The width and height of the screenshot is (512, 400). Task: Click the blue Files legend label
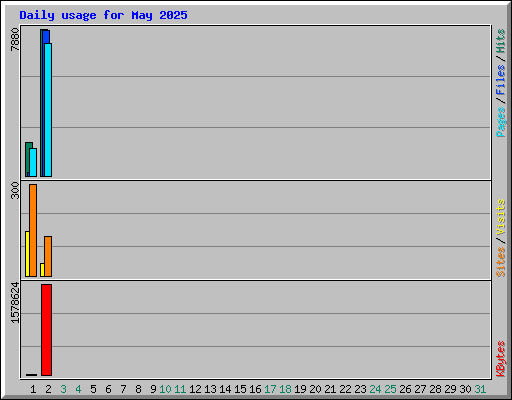(x=501, y=79)
